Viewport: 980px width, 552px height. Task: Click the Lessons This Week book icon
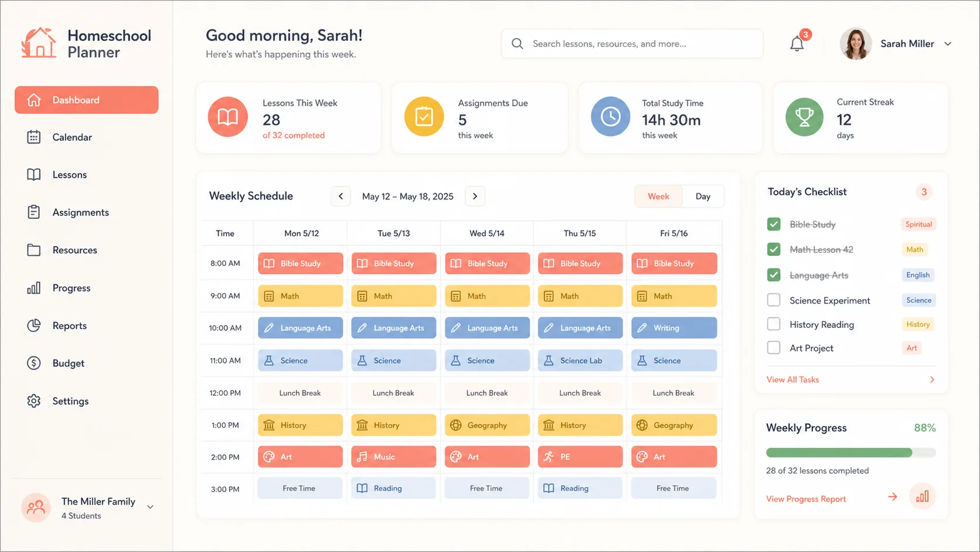coord(228,117)
